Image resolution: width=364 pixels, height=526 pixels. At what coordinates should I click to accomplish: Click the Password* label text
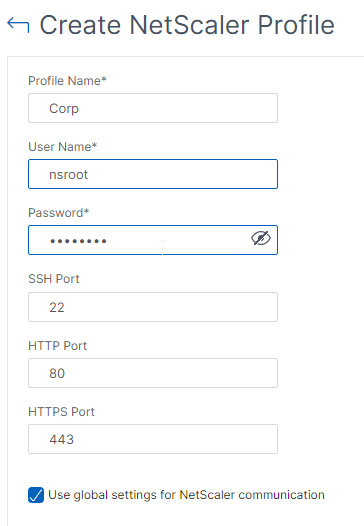[x=59, y=213]
